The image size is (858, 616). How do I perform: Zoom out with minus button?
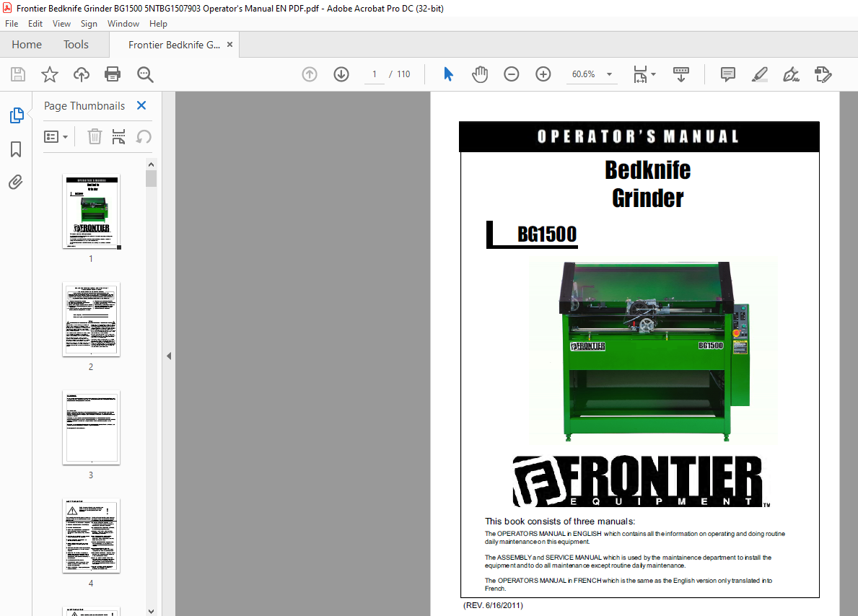(511, 74)
